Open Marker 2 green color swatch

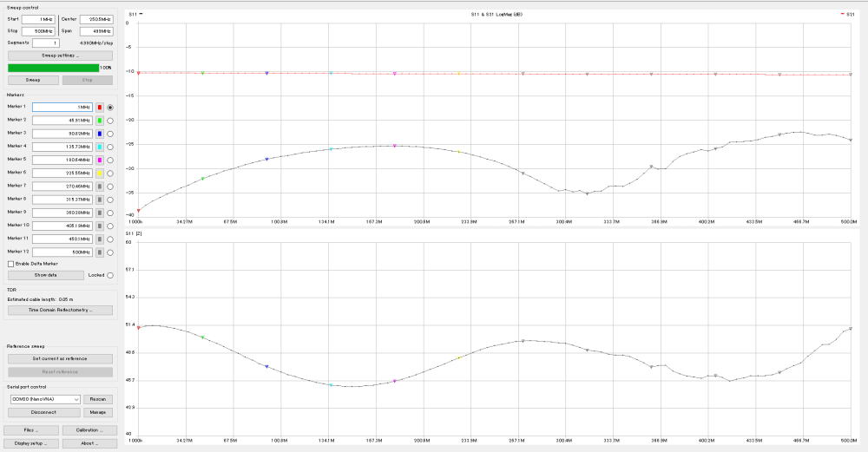(100, 121)
